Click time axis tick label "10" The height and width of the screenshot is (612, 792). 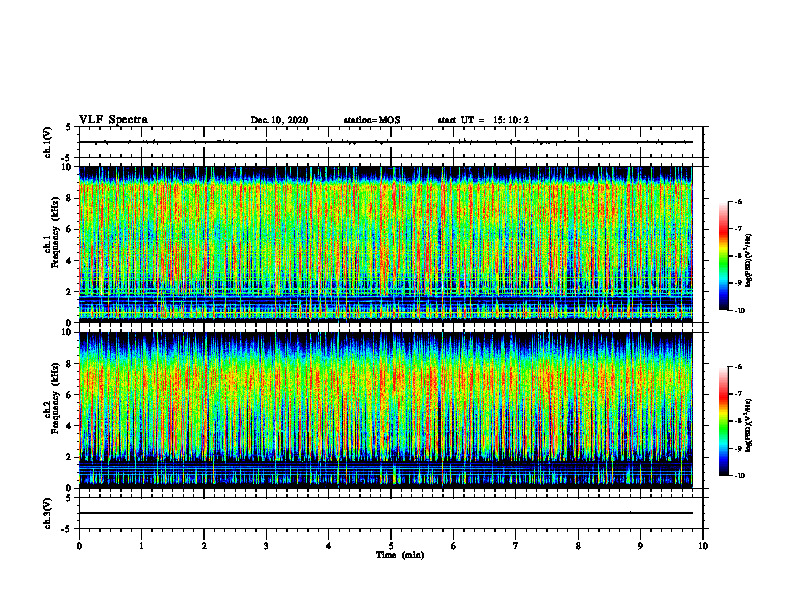coord(703,546)
